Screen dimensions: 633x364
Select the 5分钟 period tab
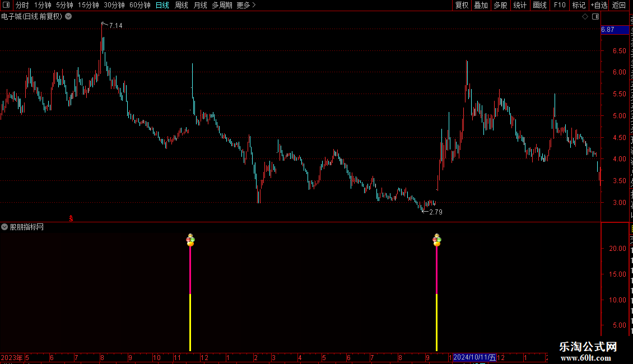tap(64, 5)
